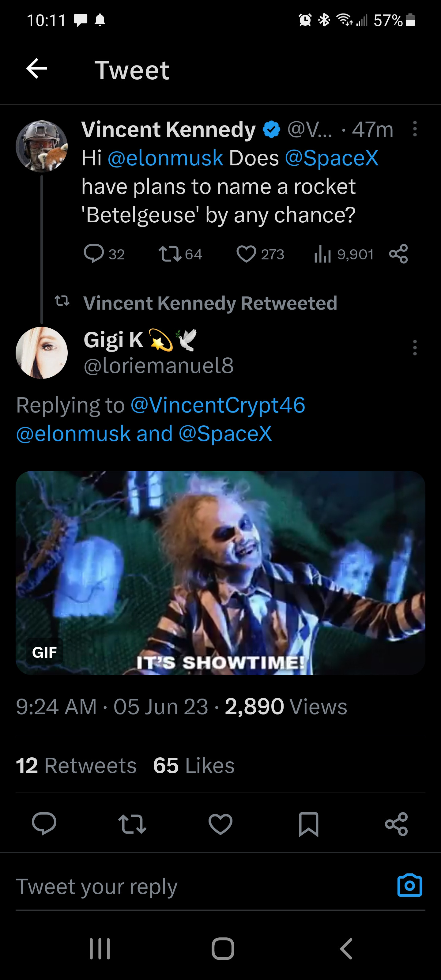
Task: Attach a photo using the camera icon
Action: [x=409, y=886]
